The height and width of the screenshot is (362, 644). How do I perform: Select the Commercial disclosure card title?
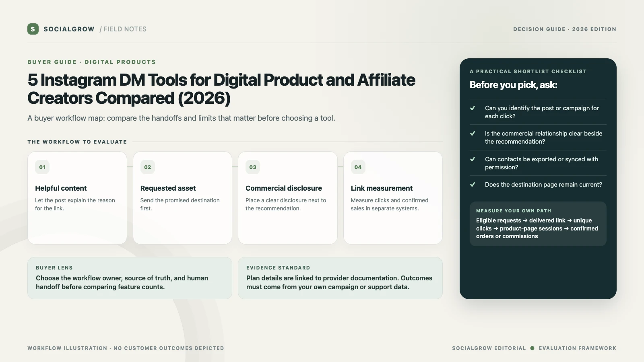point(284,188)
